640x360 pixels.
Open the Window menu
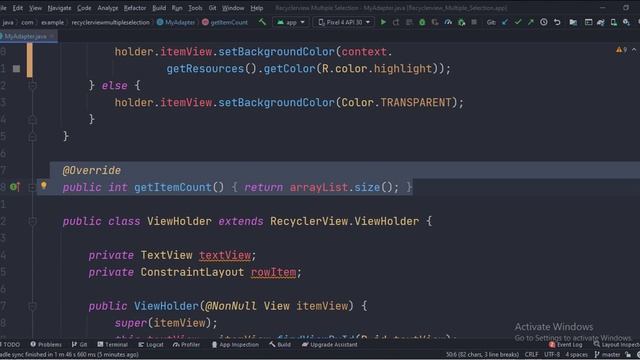[x=233, y=8]
